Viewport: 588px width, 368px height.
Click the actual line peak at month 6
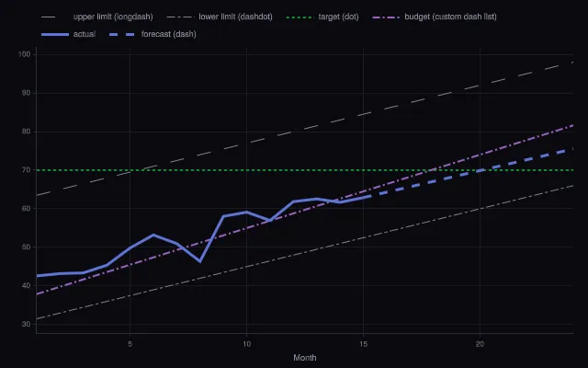click(x=153, y=236)
